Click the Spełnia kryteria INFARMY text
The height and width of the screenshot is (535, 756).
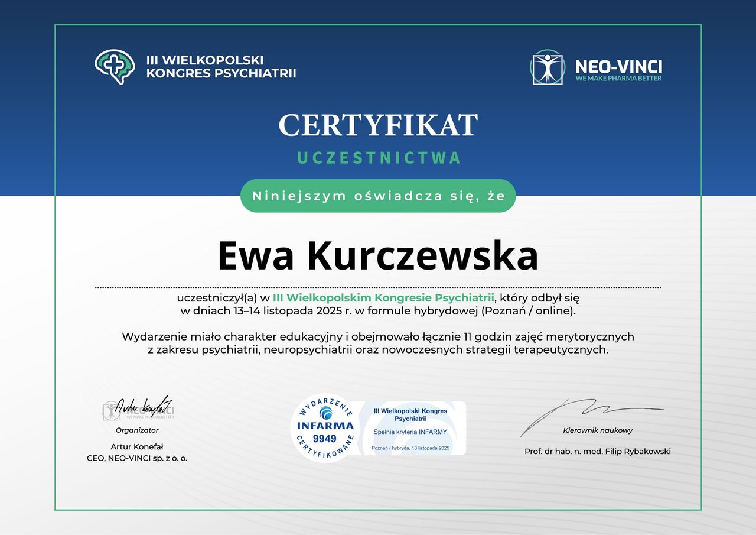click(410, 432)
